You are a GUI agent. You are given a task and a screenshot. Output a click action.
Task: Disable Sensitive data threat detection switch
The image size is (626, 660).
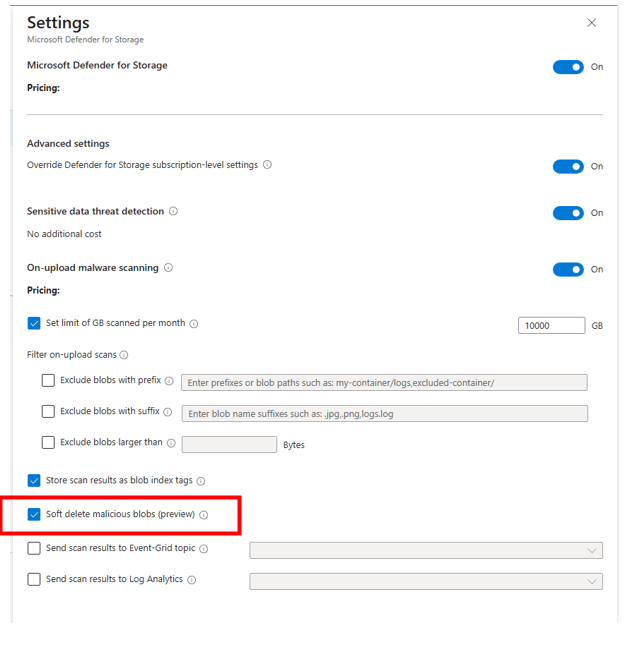pos(568,213)
